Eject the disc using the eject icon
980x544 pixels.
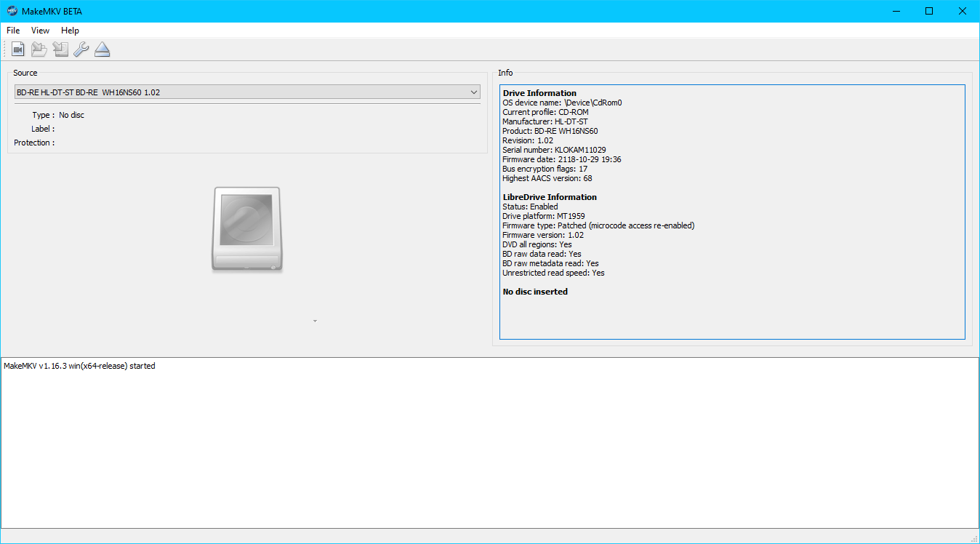(x=103, y=49)
